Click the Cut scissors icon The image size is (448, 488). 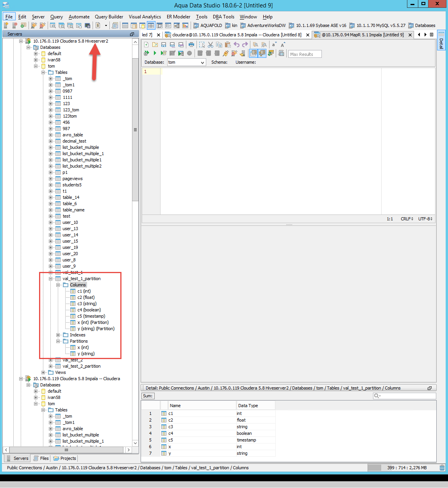pos(211,45)
